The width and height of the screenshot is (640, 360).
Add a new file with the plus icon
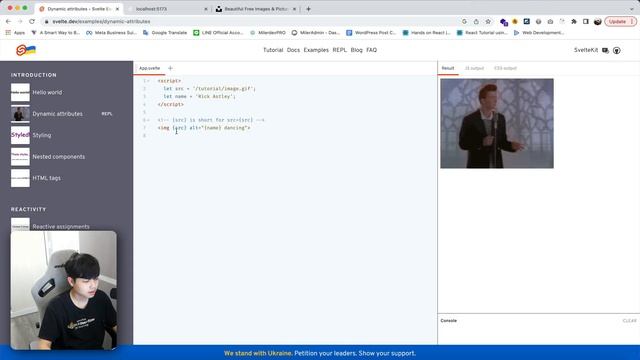(170, 68)
